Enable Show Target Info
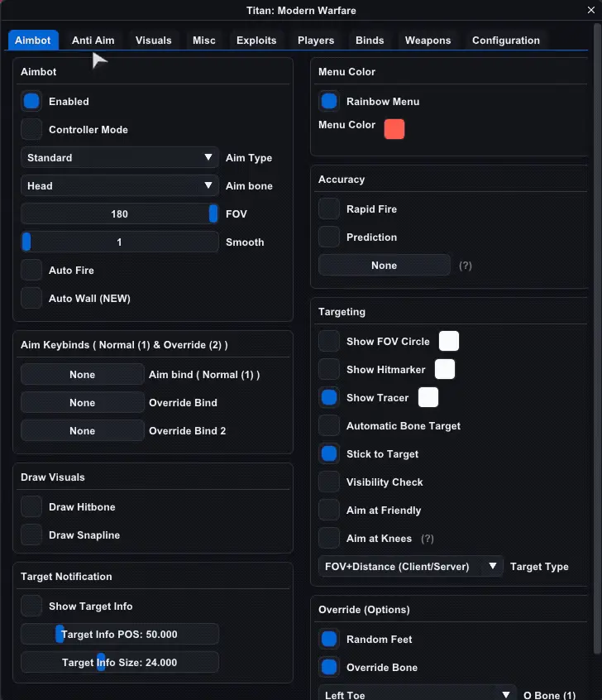This screenshot has width=602, height=700. 31,607
